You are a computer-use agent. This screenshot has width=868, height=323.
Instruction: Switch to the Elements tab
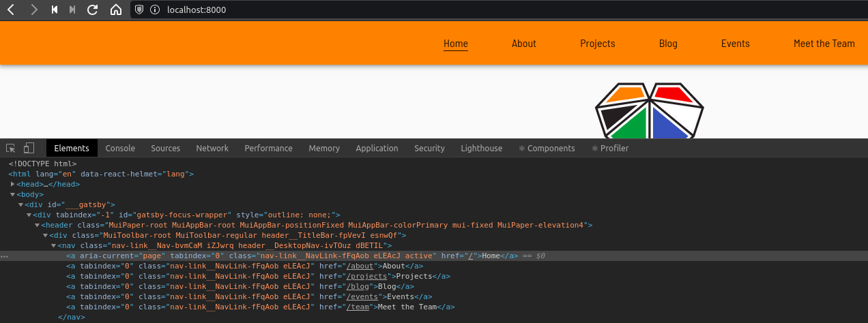(x=72, y=148)
